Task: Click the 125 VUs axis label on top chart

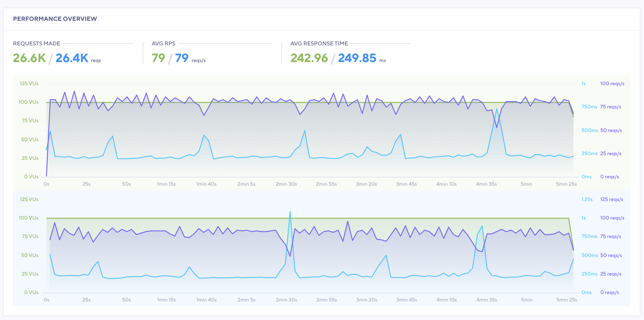Action: [x=29, y=84]
